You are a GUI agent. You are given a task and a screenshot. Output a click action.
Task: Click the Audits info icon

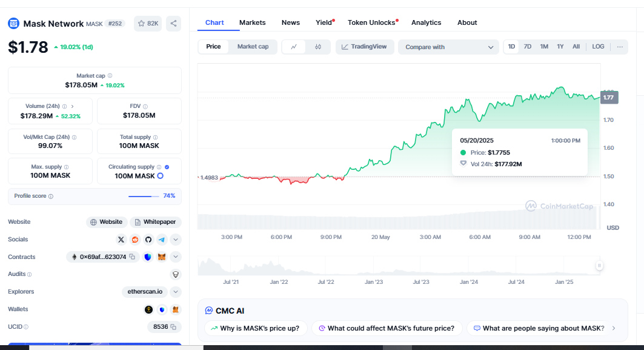pos(29,274)
